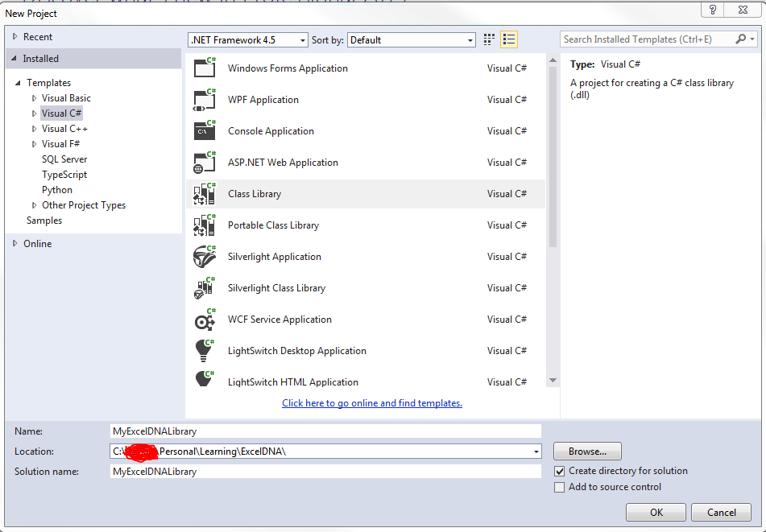The width and height of the screenshot is (766, 532).
Task: Select the WPF Application template icon
Action: [x=204, y=99]
